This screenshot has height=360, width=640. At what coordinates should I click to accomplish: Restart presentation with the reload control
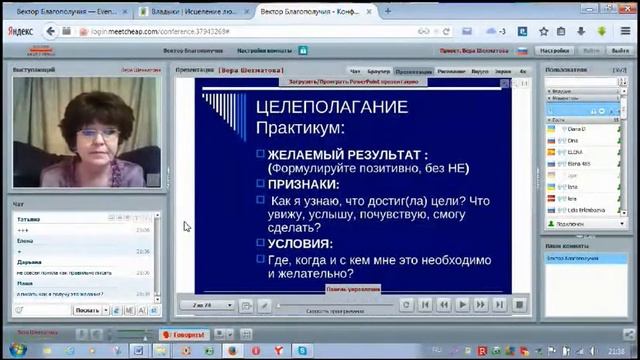(x=406, y=304)
